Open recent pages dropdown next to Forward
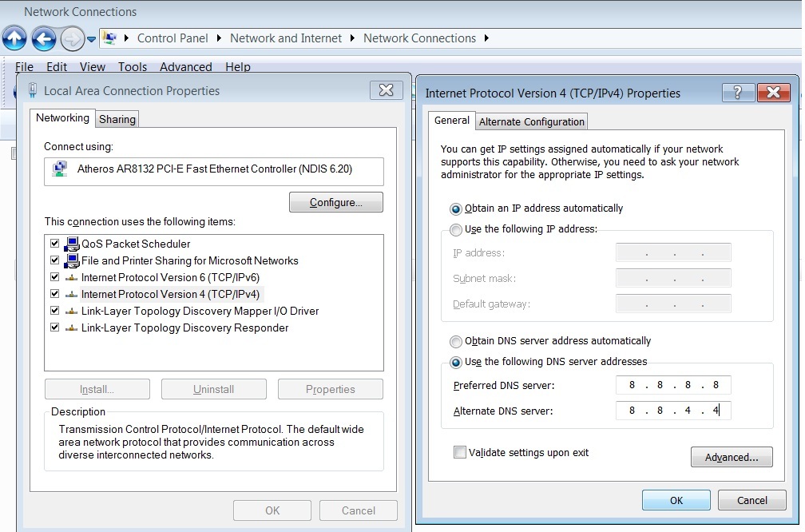 [91, 39]
